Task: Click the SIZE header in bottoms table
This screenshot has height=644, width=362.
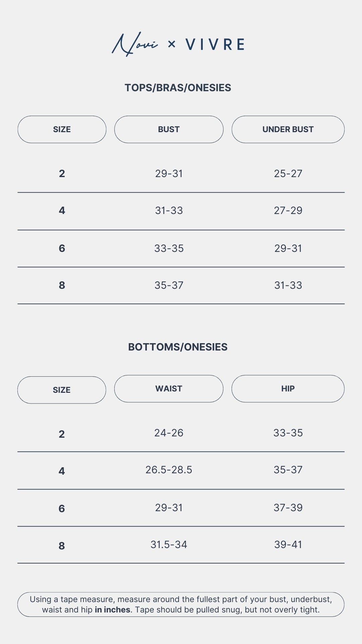Action: (x=62, y=390)
